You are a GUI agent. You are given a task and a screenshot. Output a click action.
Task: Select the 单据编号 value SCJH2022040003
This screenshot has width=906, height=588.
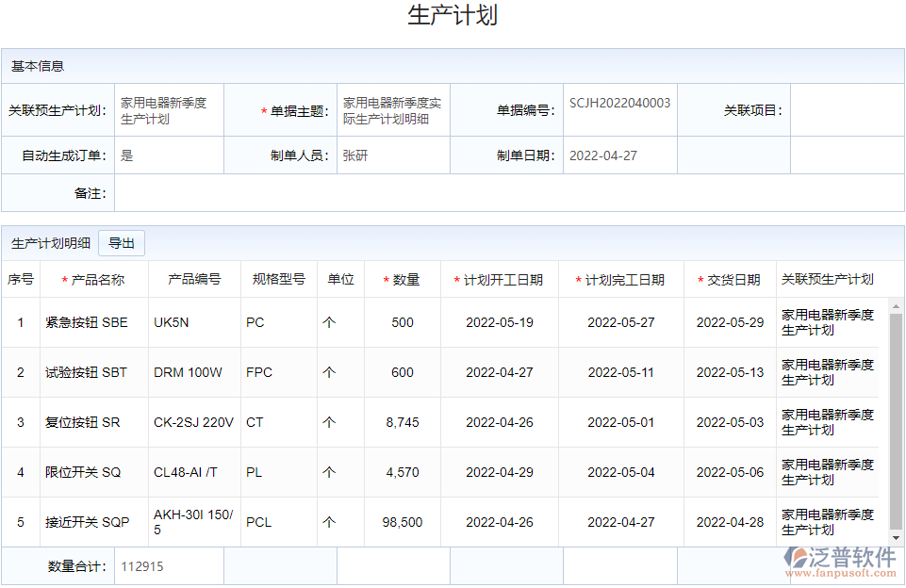[x=619, y=104]
